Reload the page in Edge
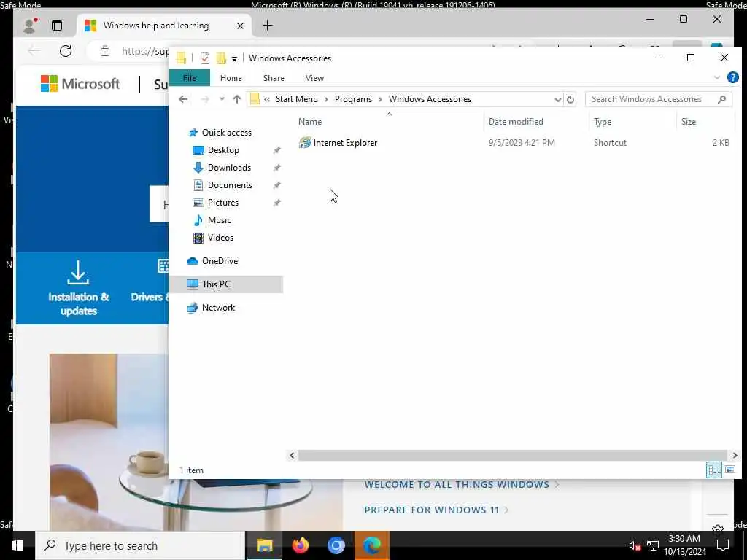 coord(66,51)
